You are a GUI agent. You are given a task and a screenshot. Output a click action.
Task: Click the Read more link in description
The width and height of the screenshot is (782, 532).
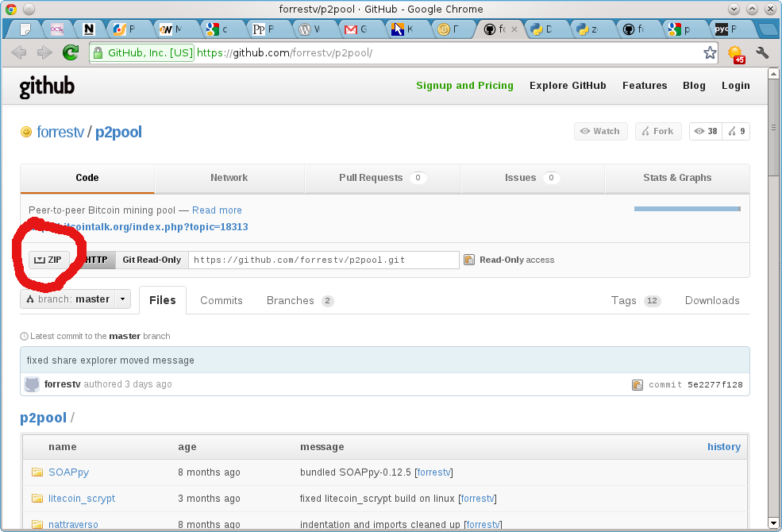[x=217, y=210]
